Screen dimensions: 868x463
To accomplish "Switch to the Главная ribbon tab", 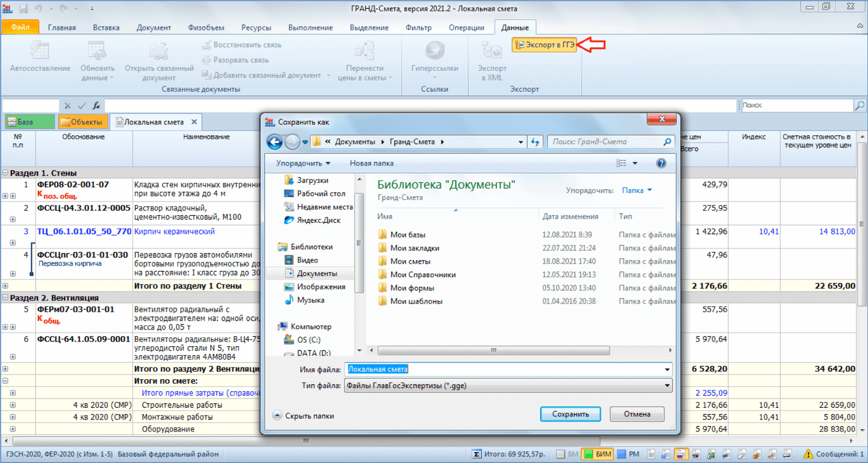I will pos(62,28).
